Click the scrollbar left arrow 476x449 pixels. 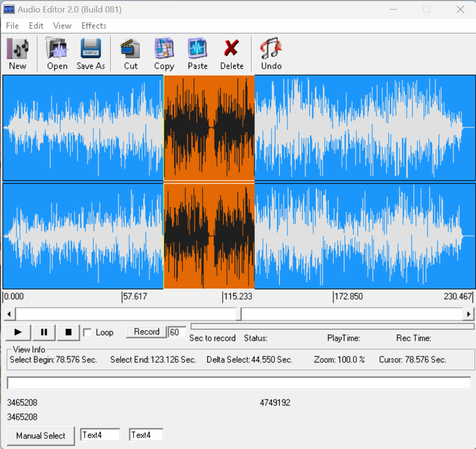(x=10, y=314)
